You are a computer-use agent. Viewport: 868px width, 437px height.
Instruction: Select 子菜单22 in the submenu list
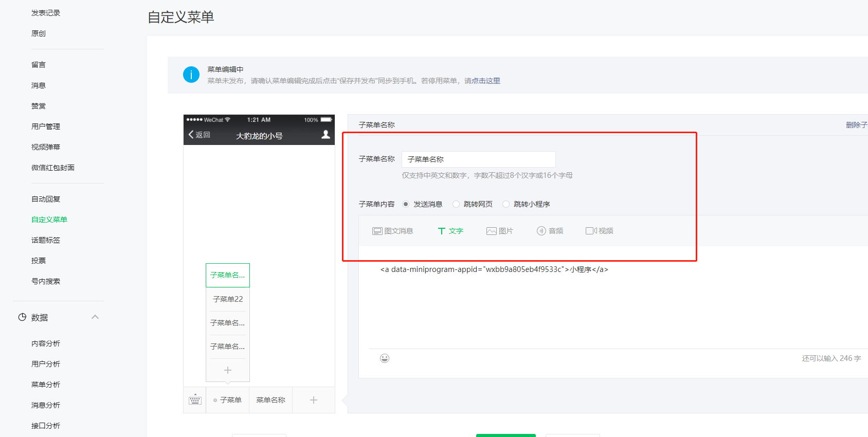coord(228,299)
